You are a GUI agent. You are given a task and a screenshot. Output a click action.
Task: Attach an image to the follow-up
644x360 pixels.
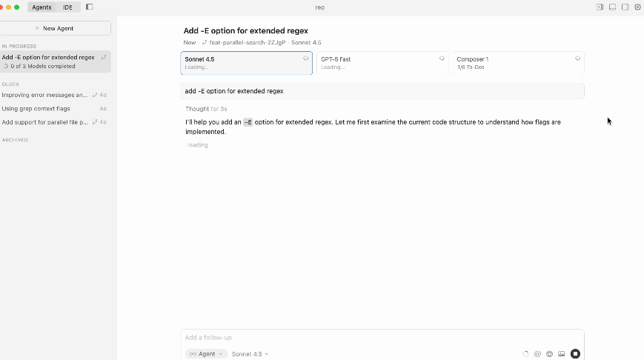point(562,354)
